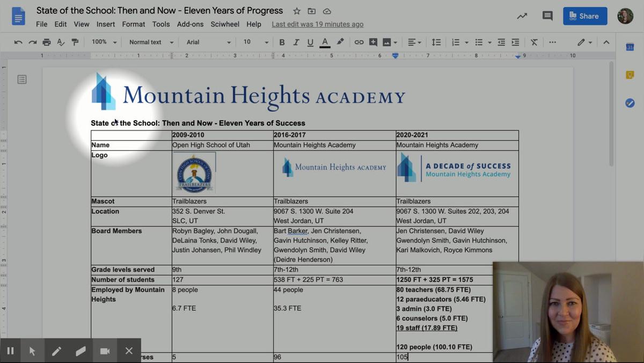Open line spacing options
644x363 pixels.
(436, 42)
